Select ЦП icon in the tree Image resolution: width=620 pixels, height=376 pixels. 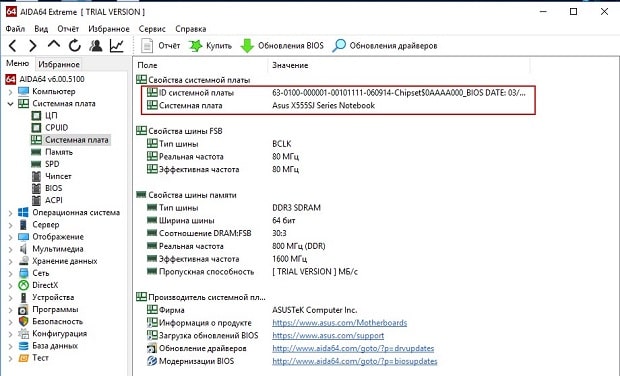click(x=36, y=116)
